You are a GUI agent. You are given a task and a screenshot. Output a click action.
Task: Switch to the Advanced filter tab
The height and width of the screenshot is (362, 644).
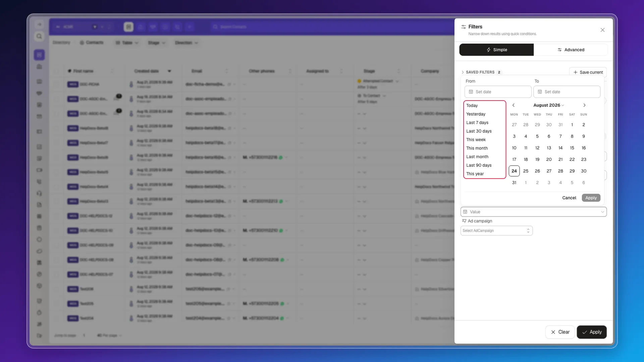click(571, 50)
